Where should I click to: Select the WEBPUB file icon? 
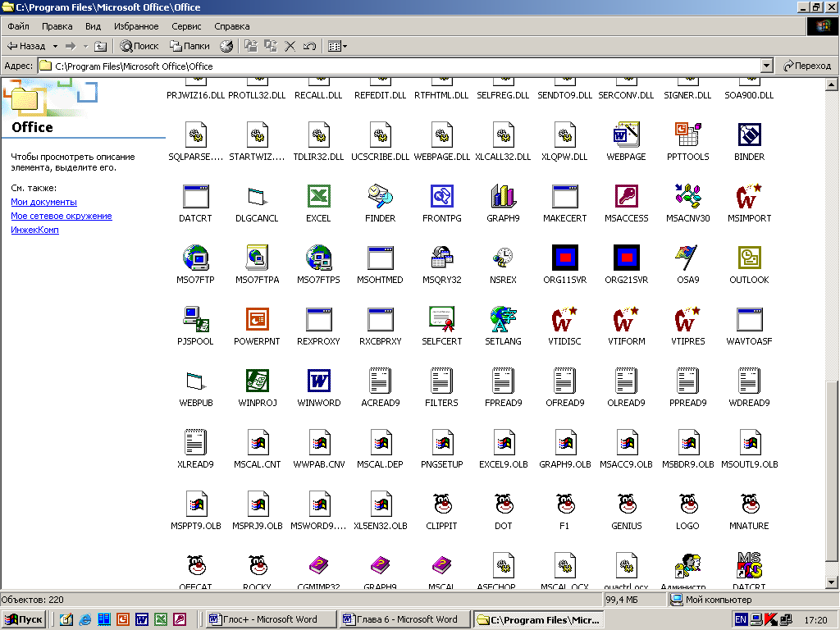click(x=195, y=381)
